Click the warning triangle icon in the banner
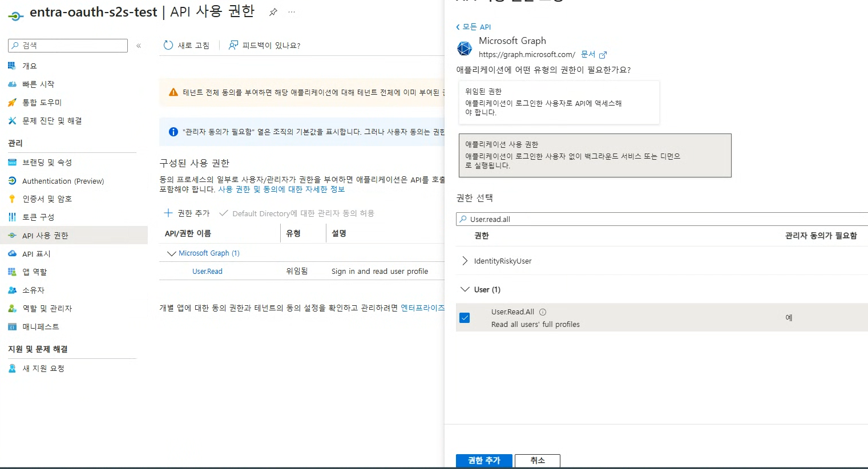 pyautogui.click(x=173, y=92)
